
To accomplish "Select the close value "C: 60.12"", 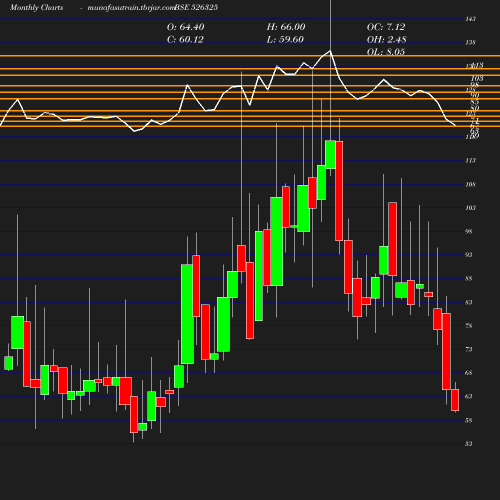I will pos(185,39).
